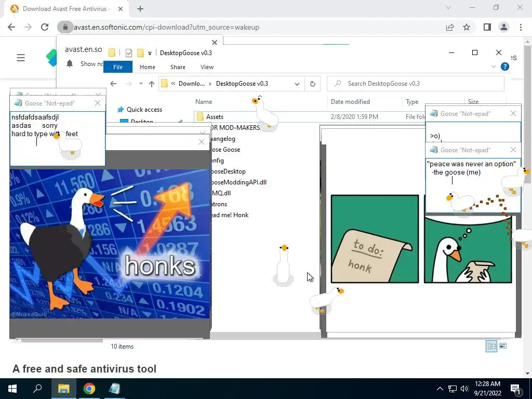Close the 'peace was never an option' Not-epad
532x399 pixels.
click(x=513, y=150)
